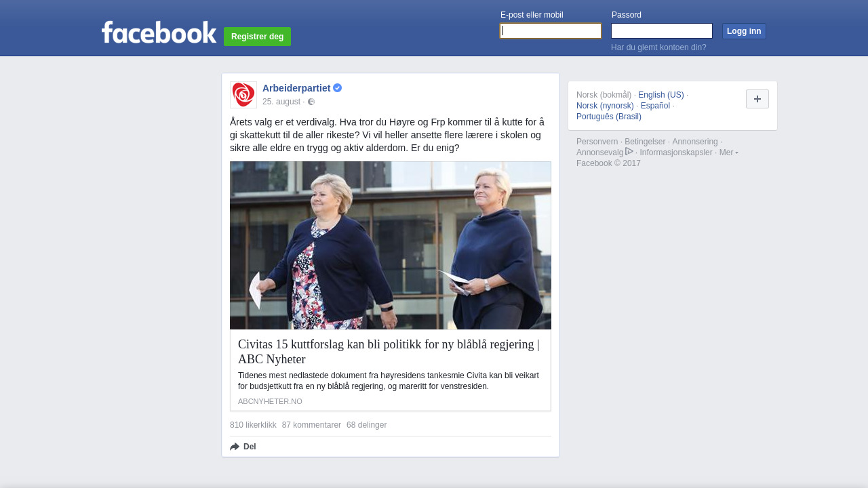
Task: Open the Civitas article headline link
Action: [x=390, y=352]
